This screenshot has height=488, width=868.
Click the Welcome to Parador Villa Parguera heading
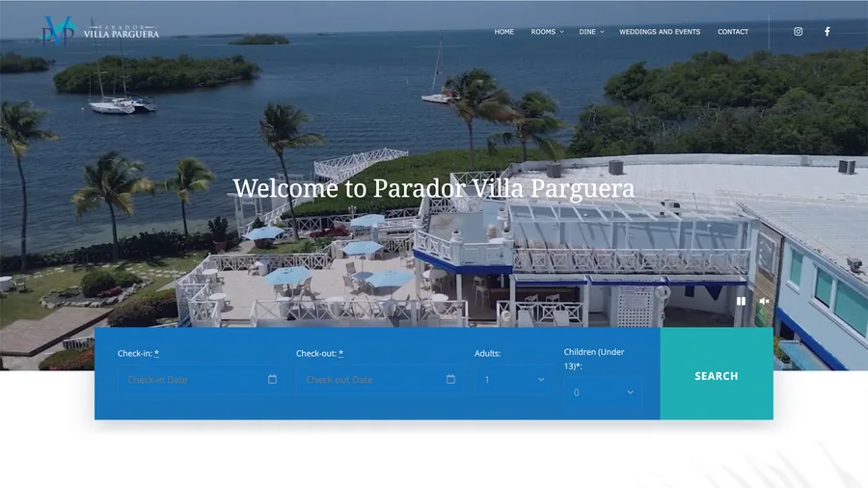tap(433, 188)
